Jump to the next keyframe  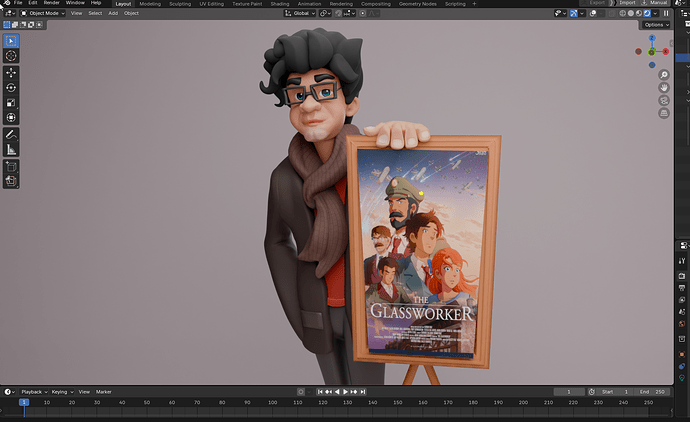(x=354, y=392)
